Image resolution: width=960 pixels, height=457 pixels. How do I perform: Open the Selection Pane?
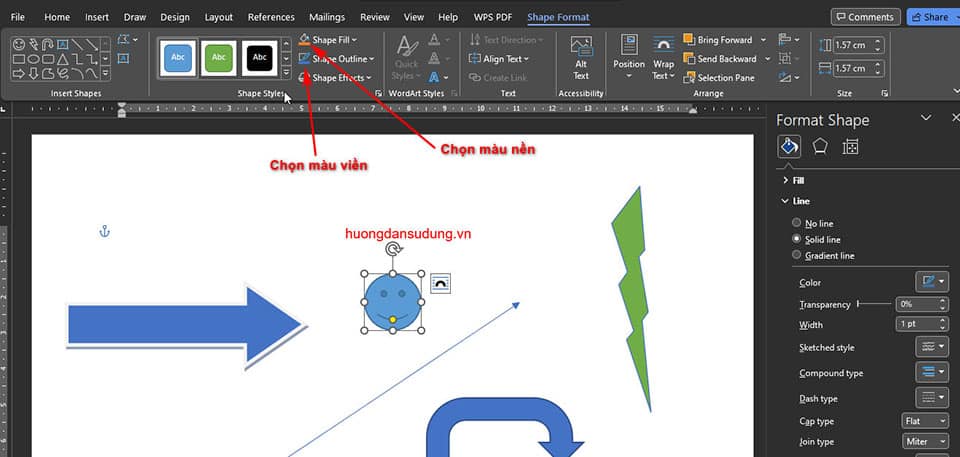[725, 78]
